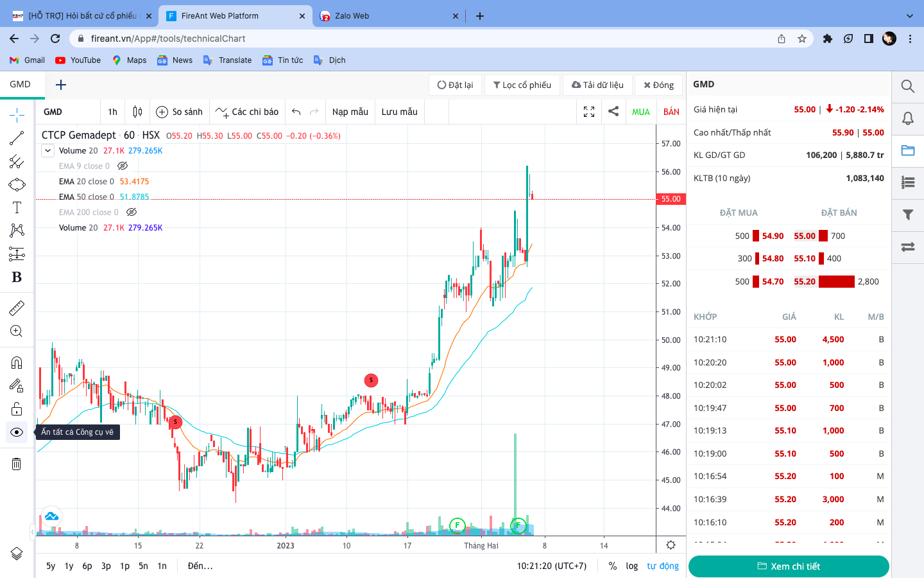Click the swap arrows icon in right sidebar
This screenshot has height=578, width=924.
point(908,247)
